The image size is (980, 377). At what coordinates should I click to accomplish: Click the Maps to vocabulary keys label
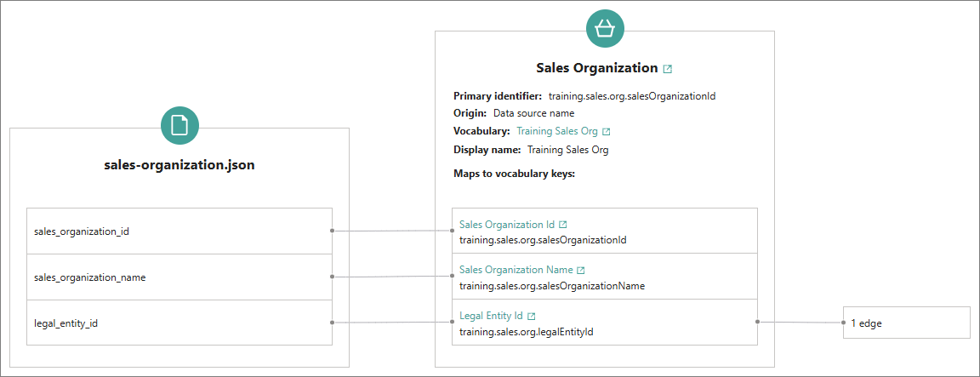tap(514, 174)
